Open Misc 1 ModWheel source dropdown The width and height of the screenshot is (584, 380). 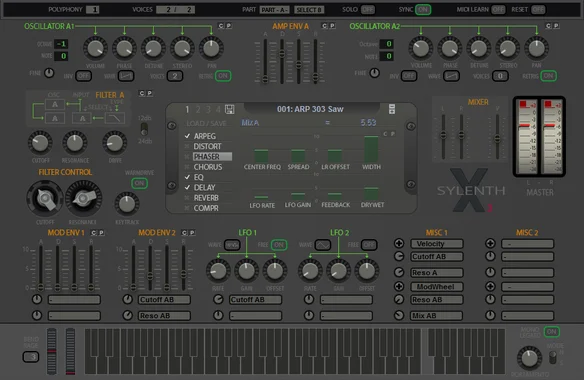tap(437, 286)
